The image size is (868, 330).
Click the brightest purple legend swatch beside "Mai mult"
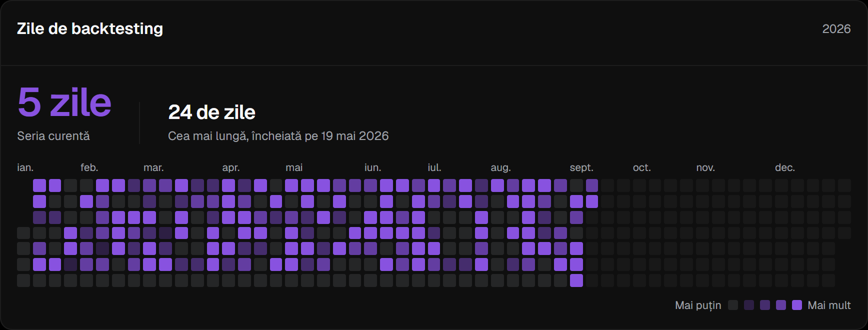[x=797, y=305]
